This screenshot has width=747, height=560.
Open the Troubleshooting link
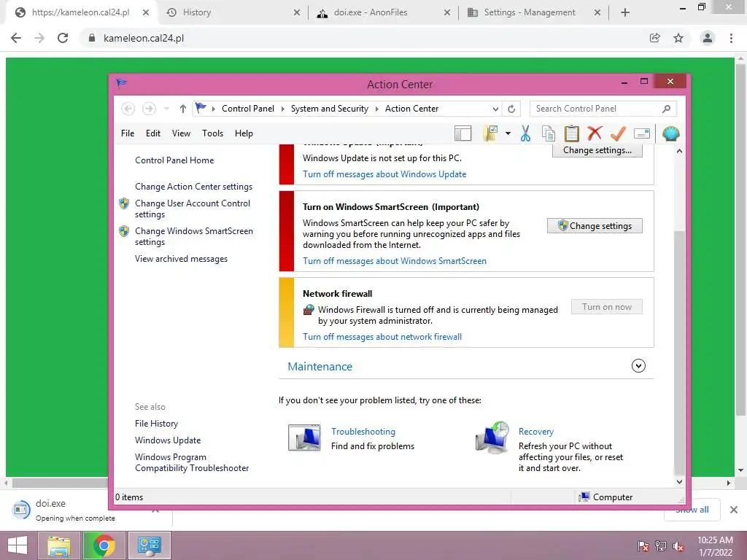pos(363,432)
